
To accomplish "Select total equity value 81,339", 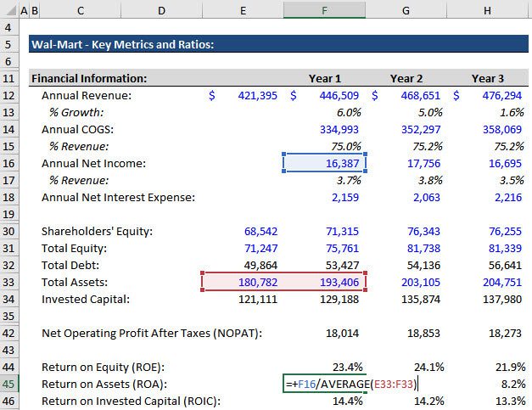I will [505, 248].
